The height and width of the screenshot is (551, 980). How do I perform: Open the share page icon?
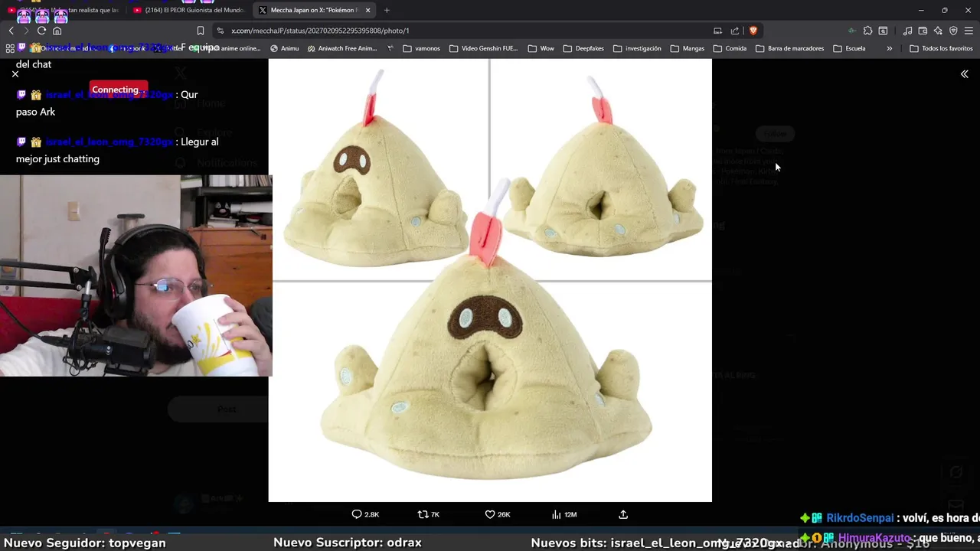(735, 31)
